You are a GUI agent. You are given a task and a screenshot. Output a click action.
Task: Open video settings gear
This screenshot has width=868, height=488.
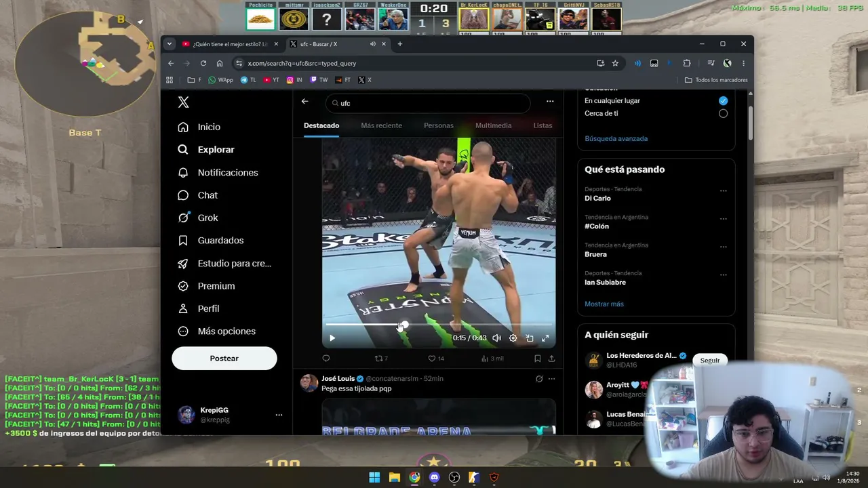coord(513,338)
